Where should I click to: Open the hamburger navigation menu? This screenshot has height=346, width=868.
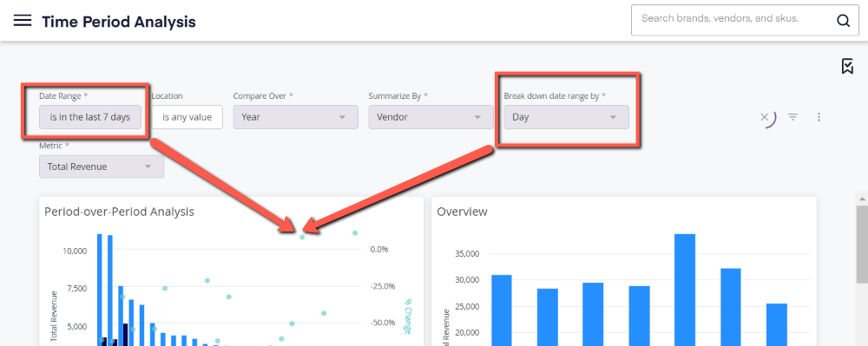point(23,21)
